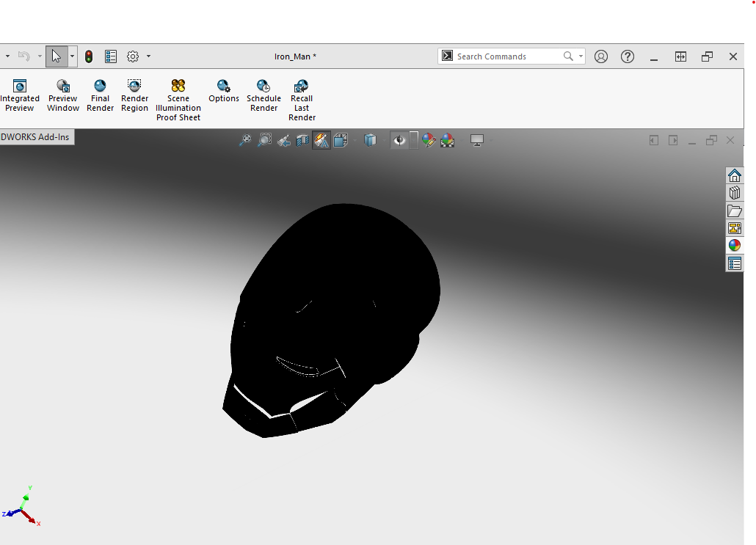
Task: Click Zoom to Fit in view toolbar
Action: 245,140
